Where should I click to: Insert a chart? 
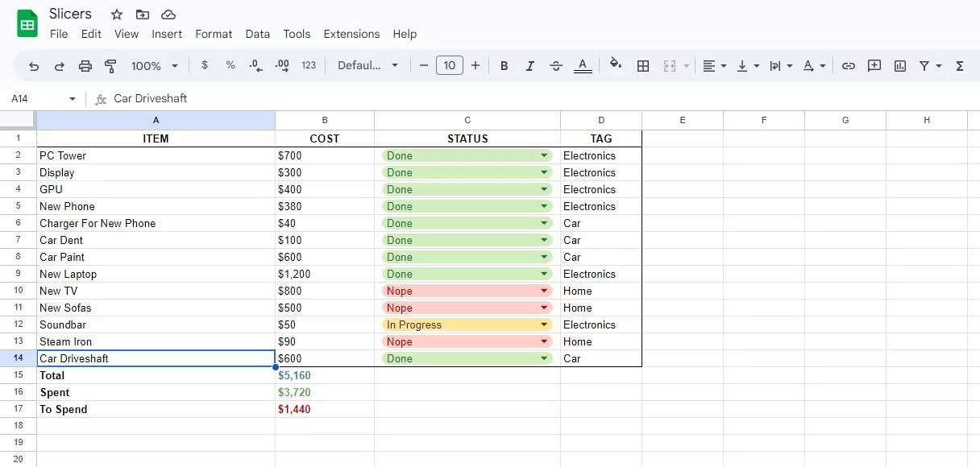899,66
